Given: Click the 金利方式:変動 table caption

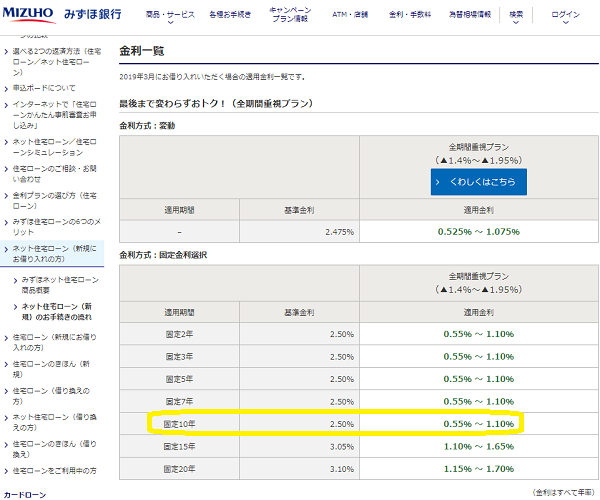Looking at the screenshot, I should point(147,126).
